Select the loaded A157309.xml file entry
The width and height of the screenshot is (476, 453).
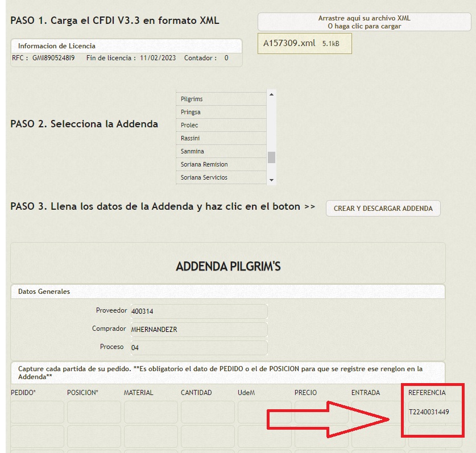point(304,43)
